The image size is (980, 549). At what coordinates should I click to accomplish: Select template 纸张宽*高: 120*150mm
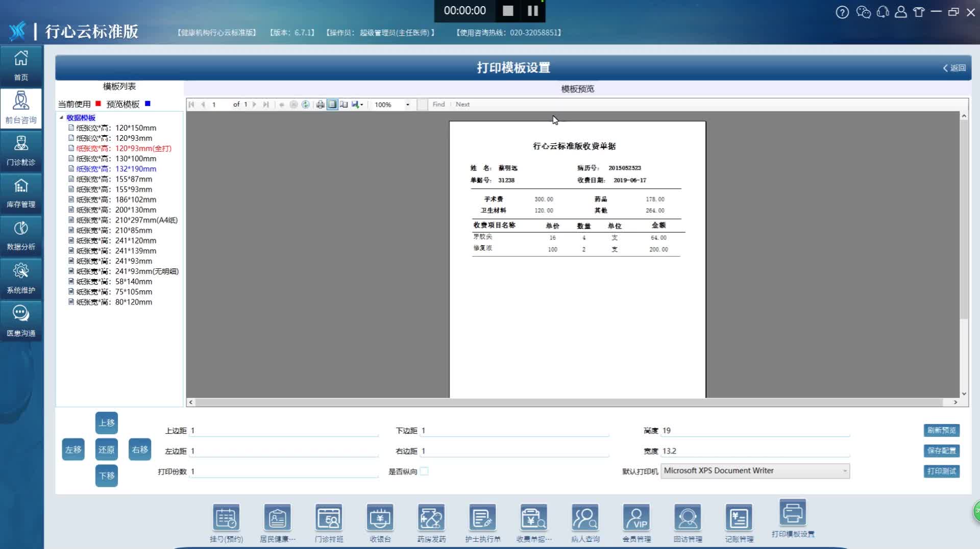[x=116, y=128]
